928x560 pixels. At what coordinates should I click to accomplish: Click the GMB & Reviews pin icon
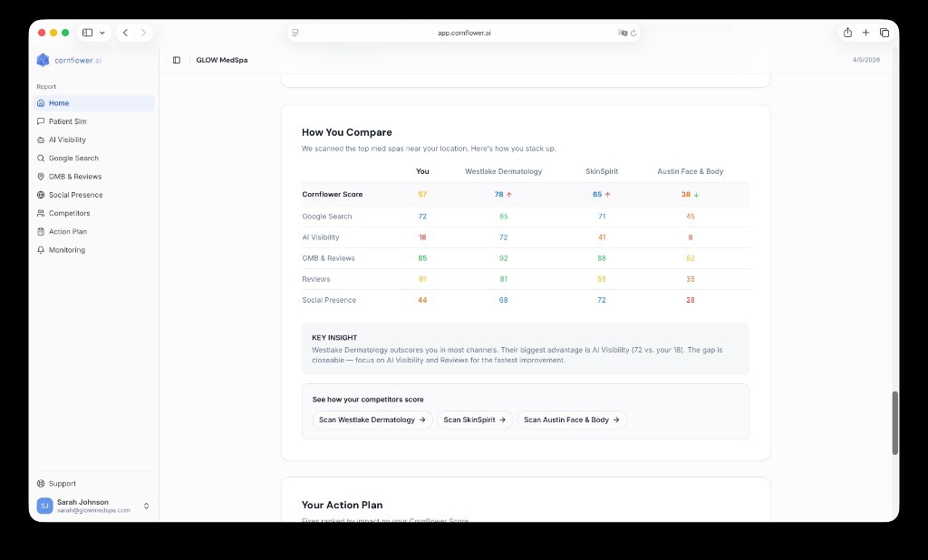(41, 176)
